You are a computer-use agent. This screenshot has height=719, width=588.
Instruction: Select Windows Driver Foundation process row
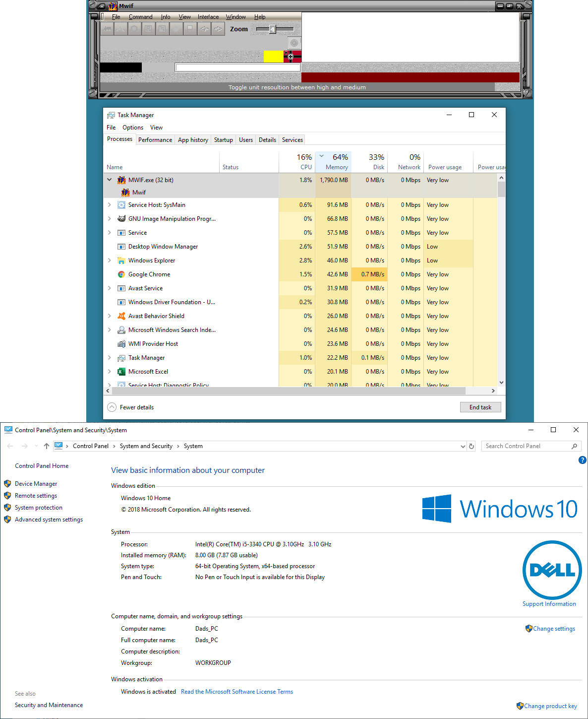point(300,302)
